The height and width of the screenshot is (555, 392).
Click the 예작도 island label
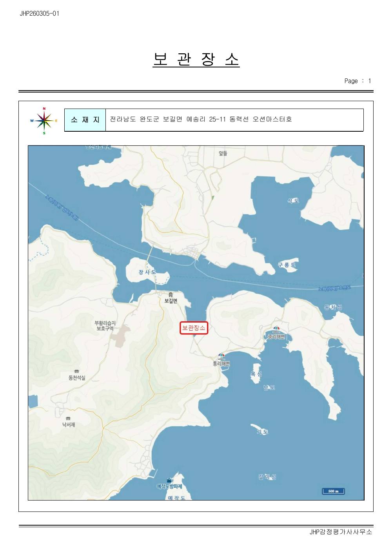coord(176,497)
